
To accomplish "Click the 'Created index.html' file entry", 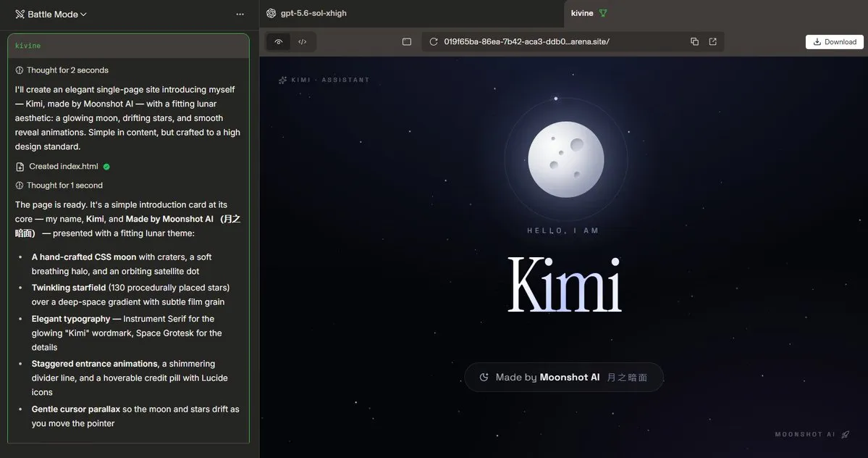I will (63, 166).
